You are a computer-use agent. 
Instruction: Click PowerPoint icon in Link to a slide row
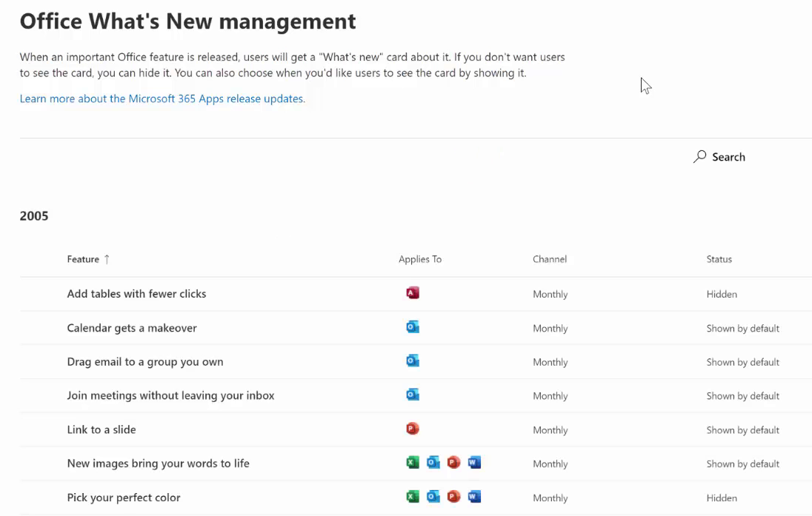(413, 429)
